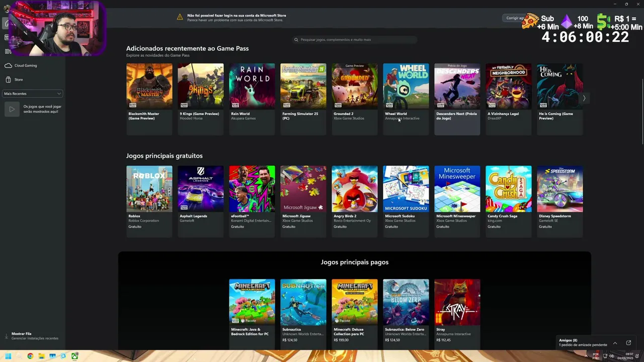Click Stray price R$ 112,45
Screen dimensions: 644x362
[443, 340]
